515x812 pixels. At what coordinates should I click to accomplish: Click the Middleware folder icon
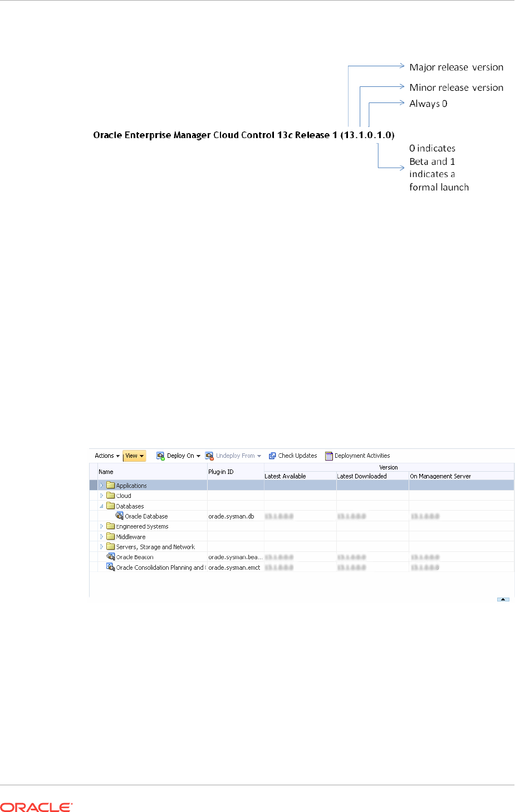coord(111,536)
